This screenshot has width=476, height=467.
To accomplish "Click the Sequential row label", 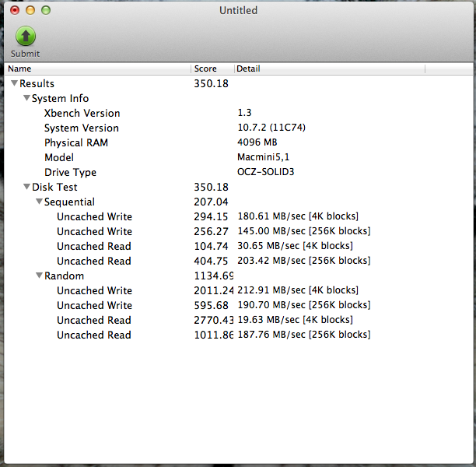I will click(69, 202).
